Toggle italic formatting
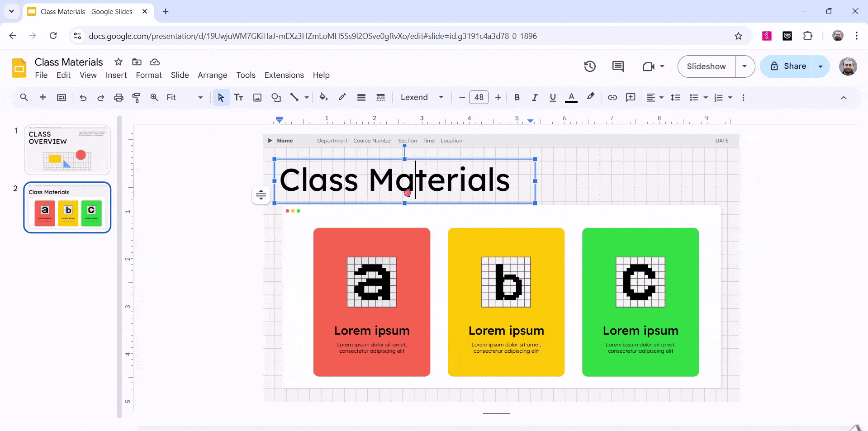The width and height of the screenshot is (868, 431). point(535,97)
